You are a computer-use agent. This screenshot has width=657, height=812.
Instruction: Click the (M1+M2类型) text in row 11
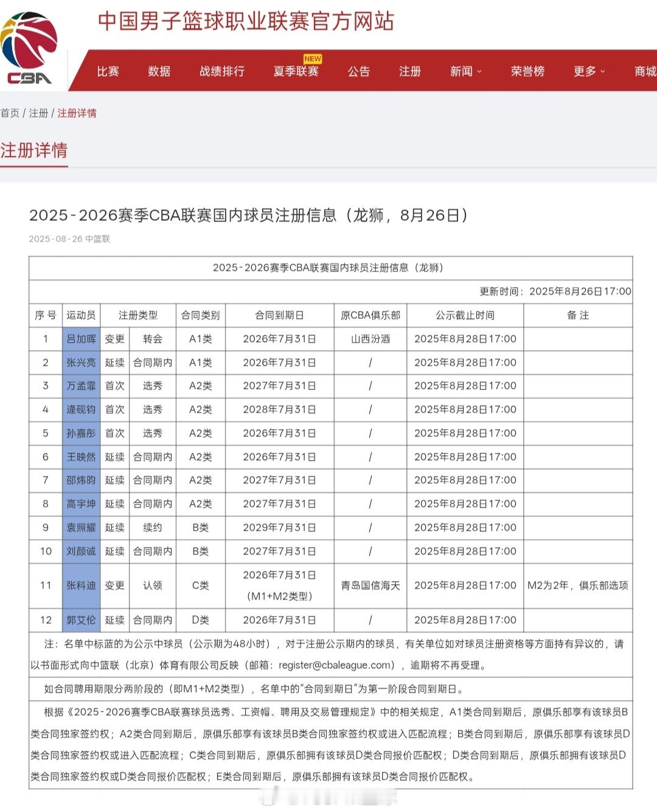pyautogui.click(x=279, y=597)
